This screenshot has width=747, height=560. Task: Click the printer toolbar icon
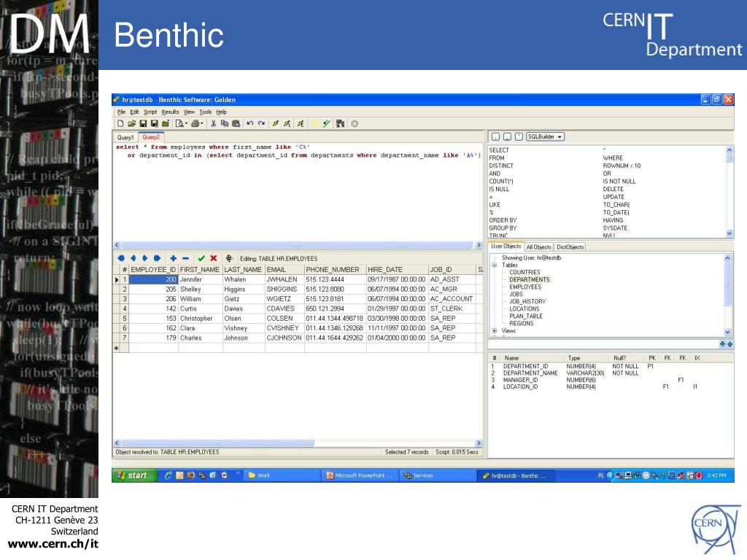click(195, 124)
